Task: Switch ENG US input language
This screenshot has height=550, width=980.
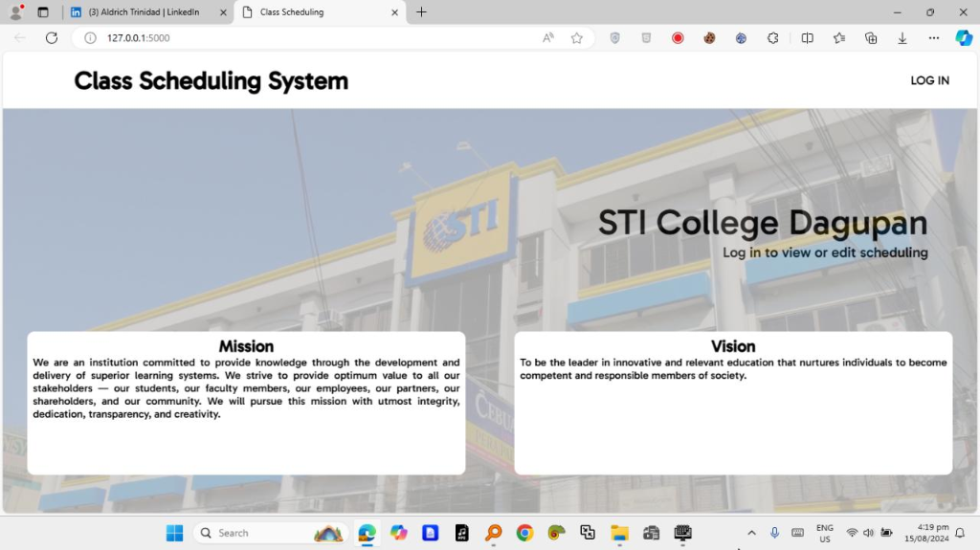Action: pos(824,533)
